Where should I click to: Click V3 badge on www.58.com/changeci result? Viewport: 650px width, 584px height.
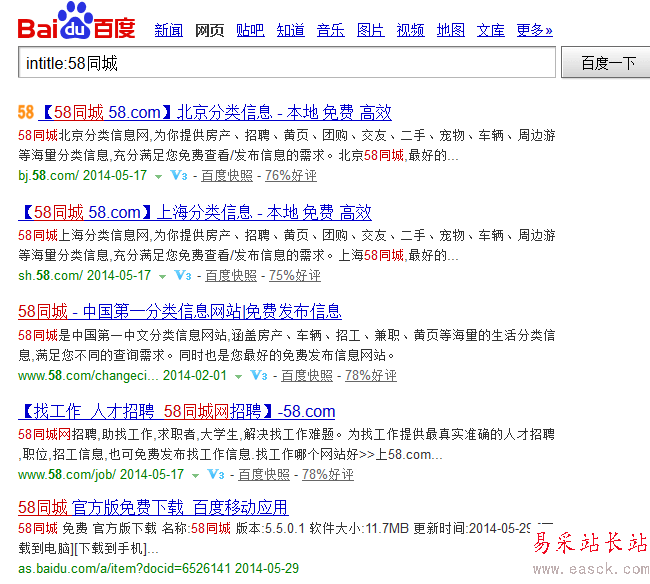(259, 376)
